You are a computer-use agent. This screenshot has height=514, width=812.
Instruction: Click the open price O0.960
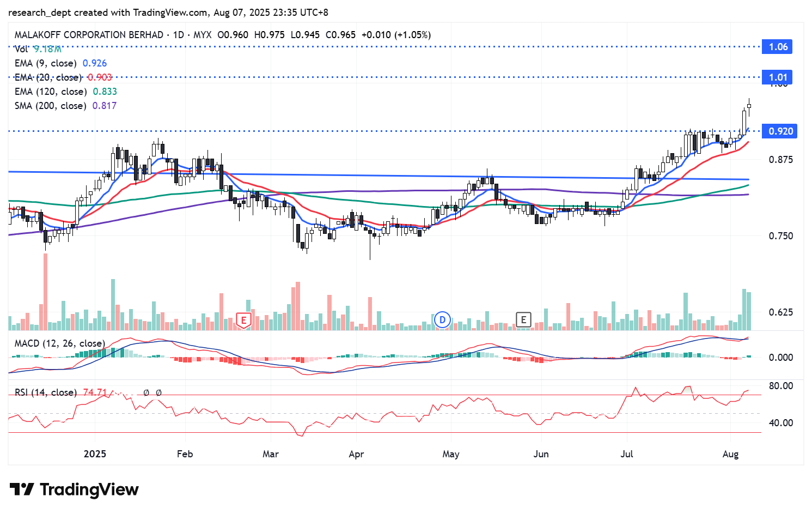[233, 35]
